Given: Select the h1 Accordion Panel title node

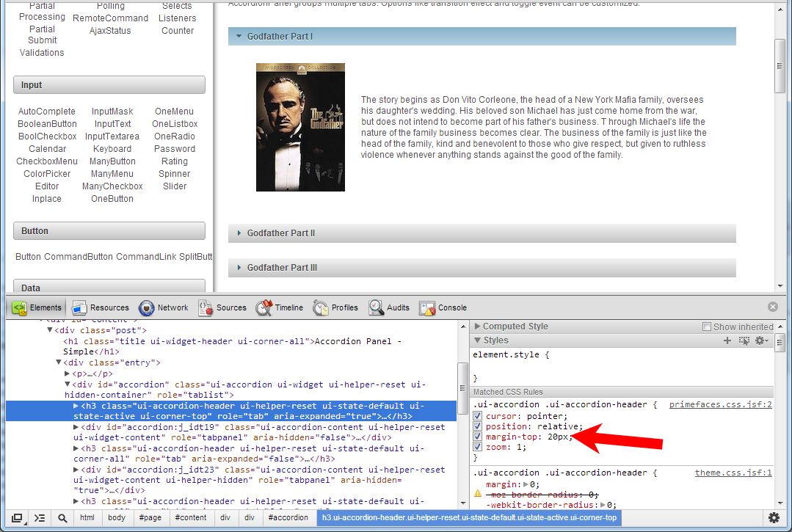Looking at the screenshot, I should pos(233,346).
